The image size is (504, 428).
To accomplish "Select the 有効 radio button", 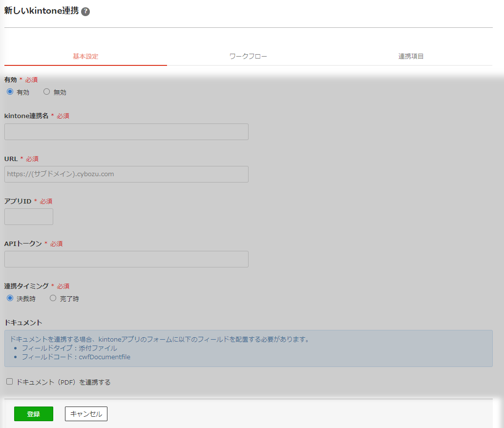I will coord(10,92).
